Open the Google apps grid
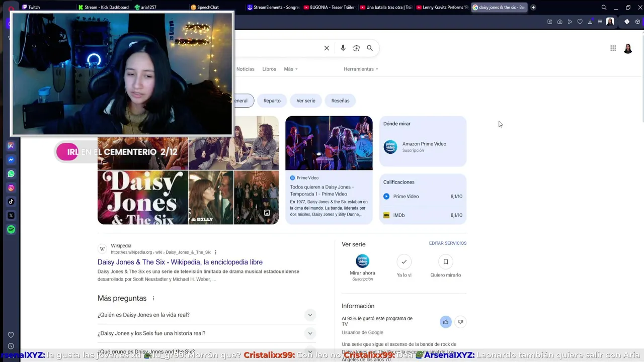 point(613,48)
